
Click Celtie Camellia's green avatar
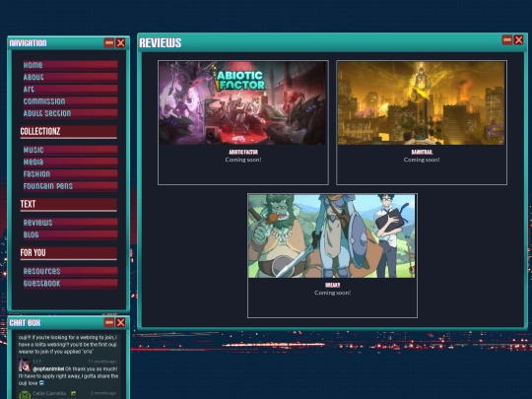point(25,395)
